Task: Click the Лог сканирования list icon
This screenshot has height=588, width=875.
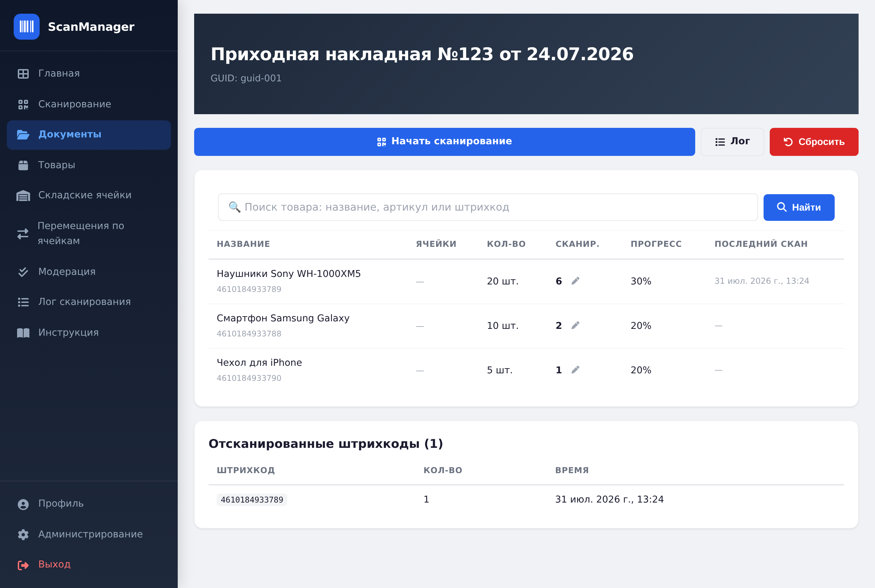Action: pyautogui.click(x=23, y=302)
